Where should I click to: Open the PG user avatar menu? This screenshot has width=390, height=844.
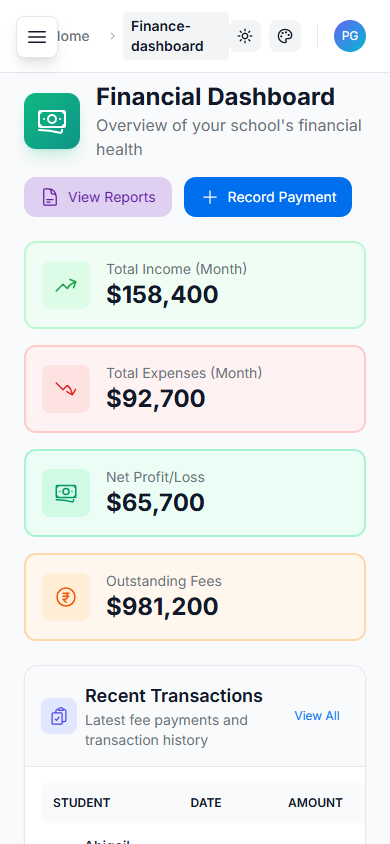tap(350, 36)
